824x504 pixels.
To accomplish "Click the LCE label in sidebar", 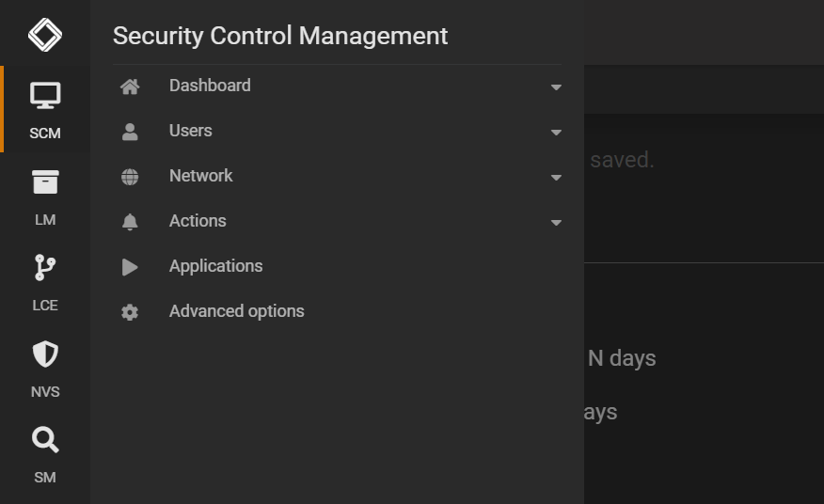I will [x=45, y=306].
